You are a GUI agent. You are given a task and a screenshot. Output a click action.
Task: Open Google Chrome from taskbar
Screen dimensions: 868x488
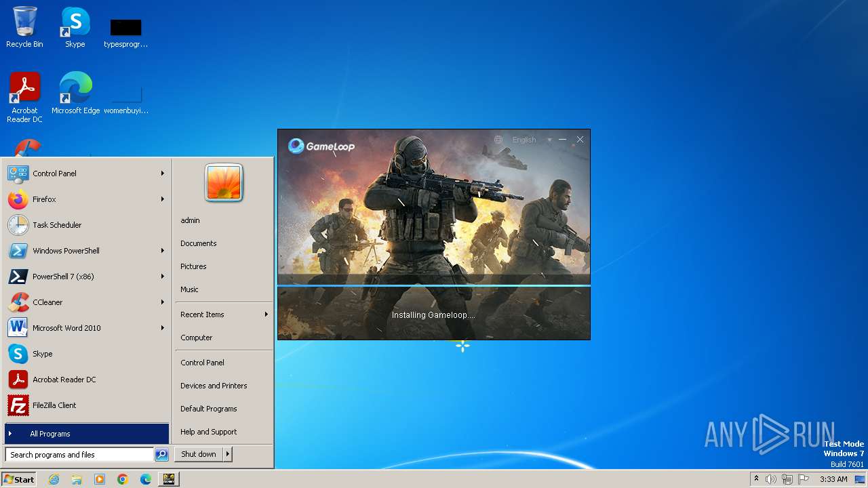click(123, 479)
